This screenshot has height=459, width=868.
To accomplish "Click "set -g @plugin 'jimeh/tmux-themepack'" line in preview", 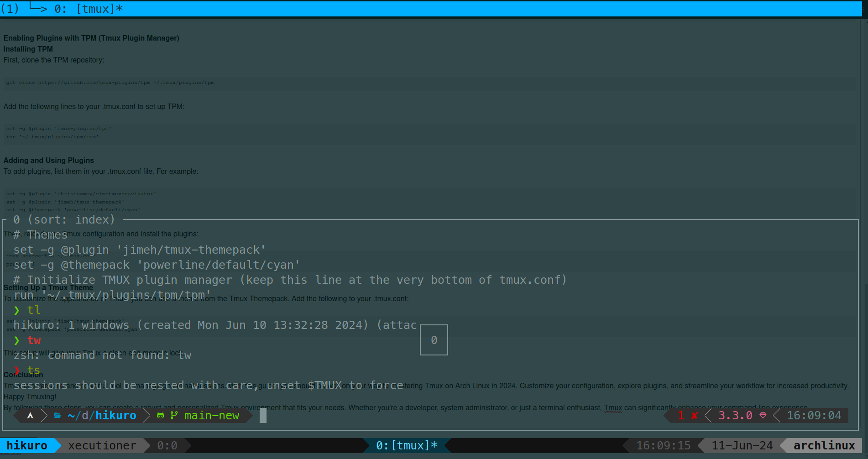I will [140, 250].
